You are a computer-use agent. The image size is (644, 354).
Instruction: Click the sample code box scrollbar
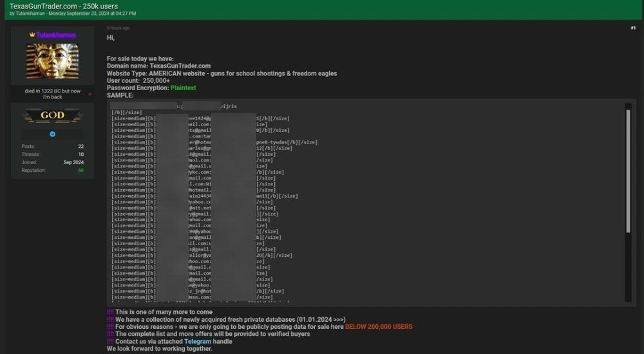(628, 172)
